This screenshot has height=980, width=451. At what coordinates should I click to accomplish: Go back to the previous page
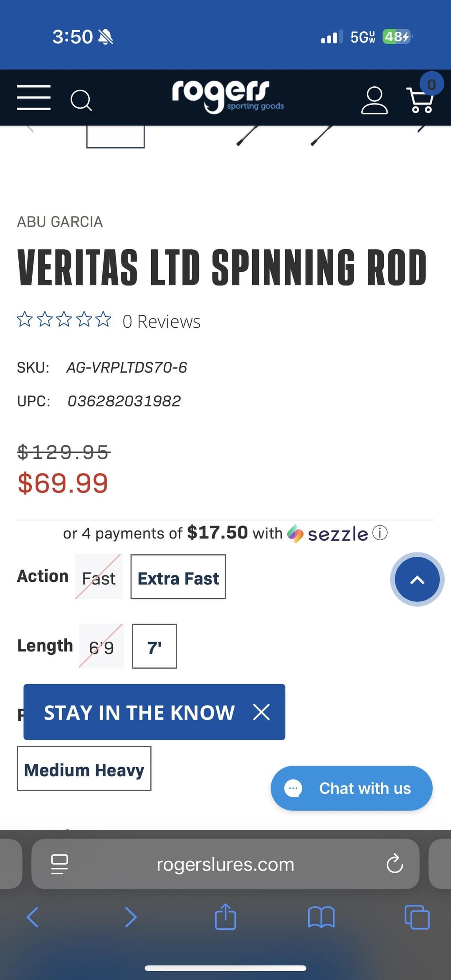coord(33,917)
